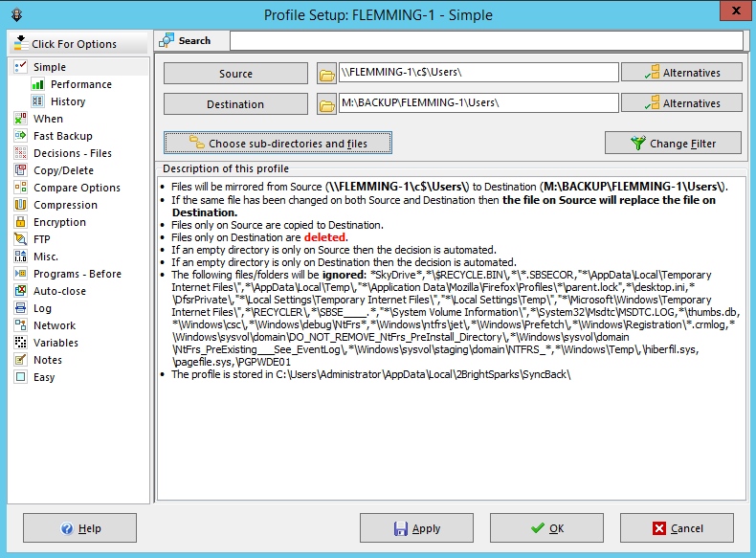
Task: Click the Help button
Action: click(79, 528)
